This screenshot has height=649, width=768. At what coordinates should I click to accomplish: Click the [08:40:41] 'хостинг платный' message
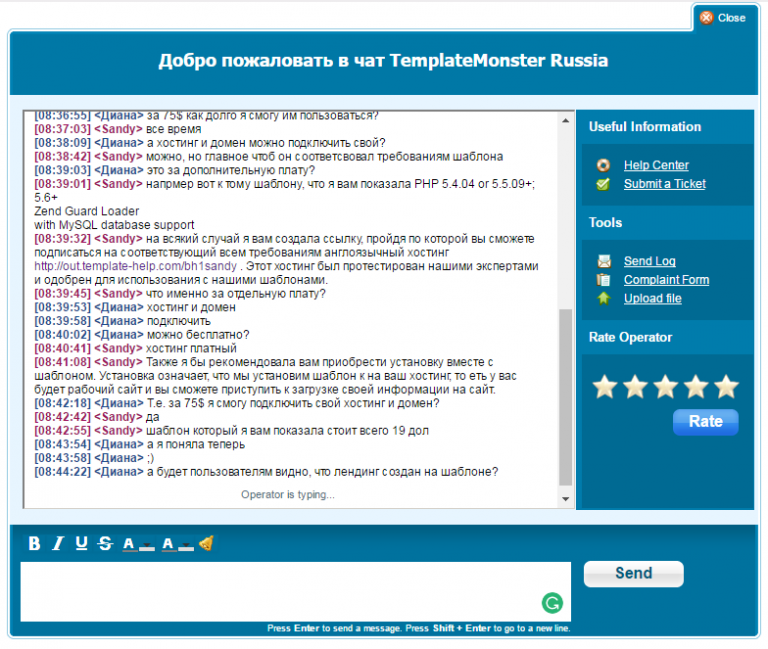pyautogui.click(x=135, y=348)
